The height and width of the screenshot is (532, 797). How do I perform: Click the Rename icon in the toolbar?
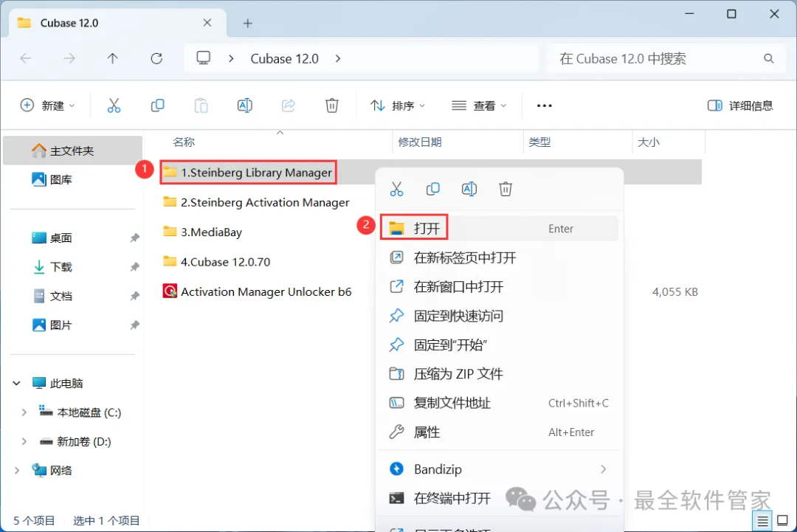[x=244, y=106]
